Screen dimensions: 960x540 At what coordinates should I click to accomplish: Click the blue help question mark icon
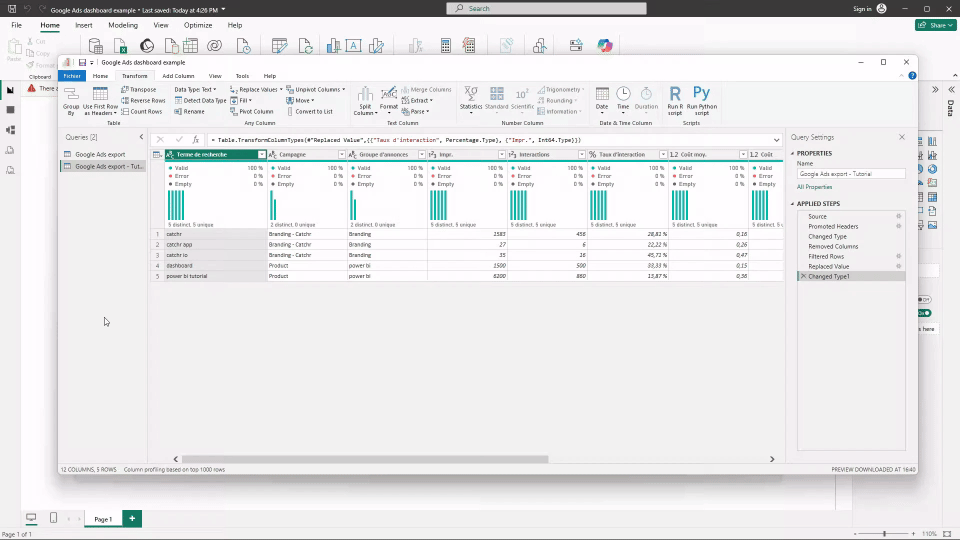pos(912,76)
